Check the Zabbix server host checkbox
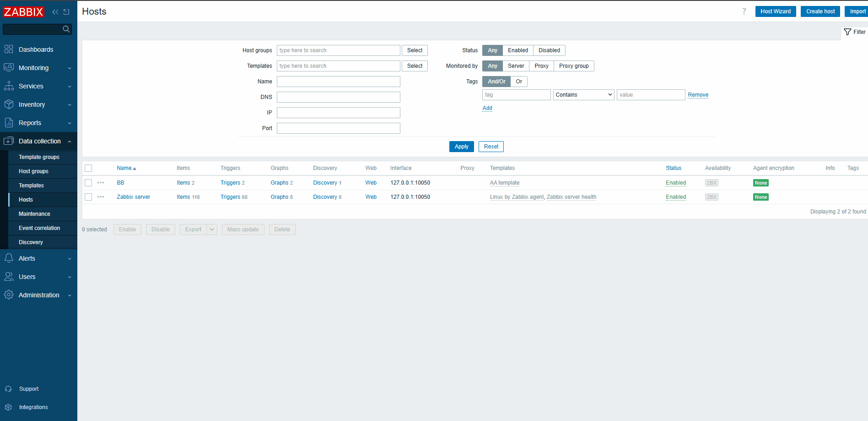 click(x=88, y=197)
